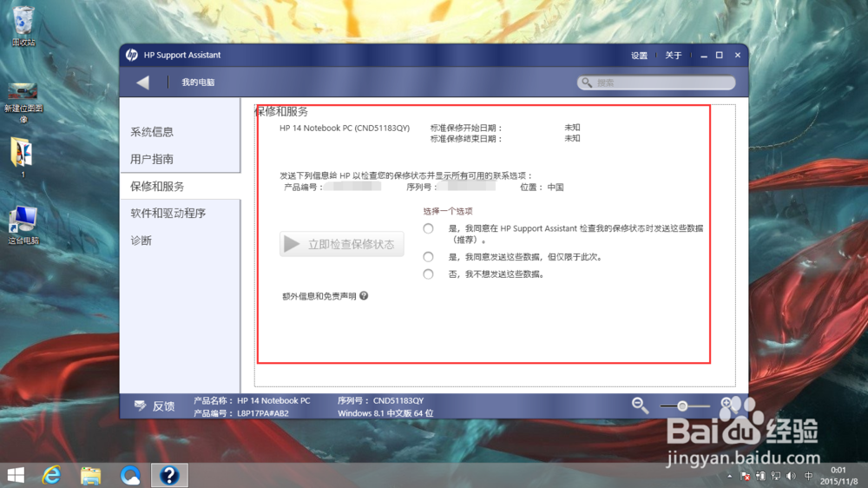The height and width of the screenshot is (488, 868).
Task: Click the network tray icon
Action: pyautogui.click(x=775, y=476)
